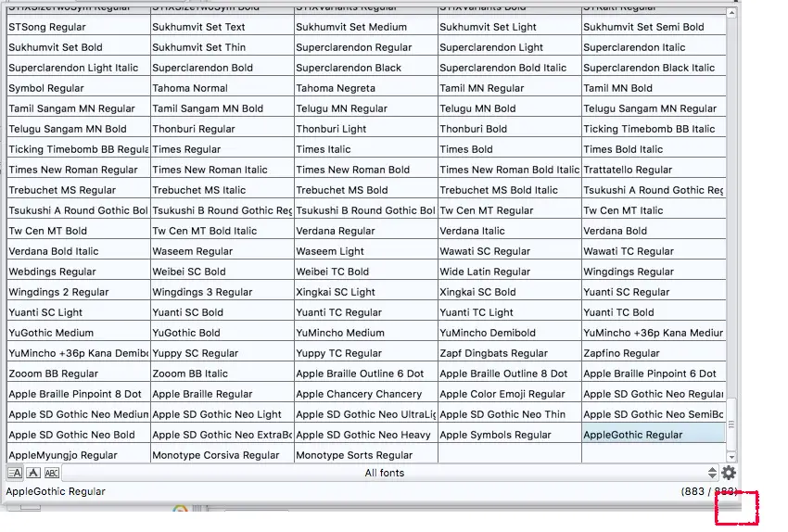Select Verdana Regular font
The height and width of the screenshot is (532, 788).
point(366,231)
